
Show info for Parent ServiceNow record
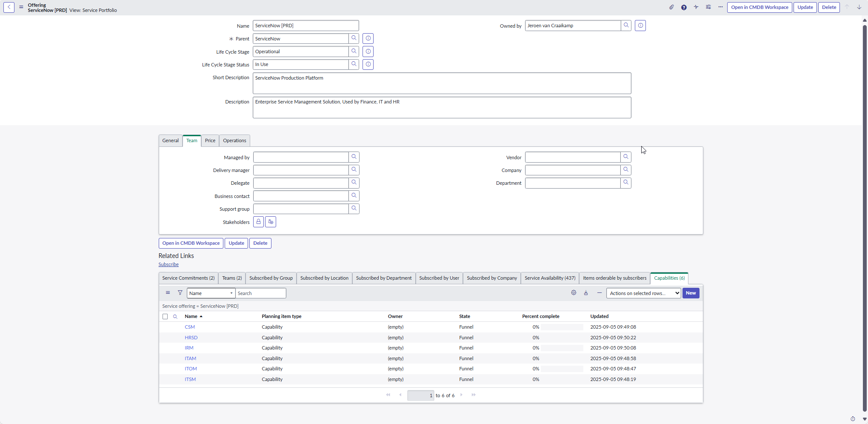(368, 38)
